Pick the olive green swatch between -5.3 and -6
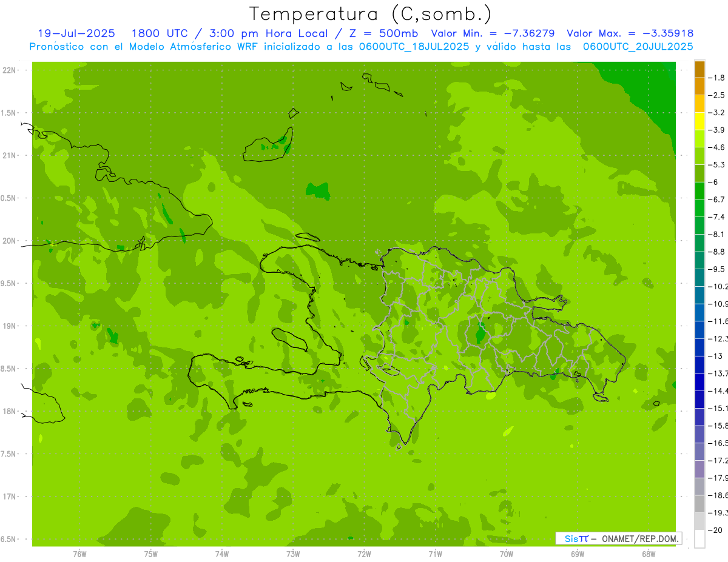Image resolution: width=728 pixels, height=562 pixels. click(699, 173)
